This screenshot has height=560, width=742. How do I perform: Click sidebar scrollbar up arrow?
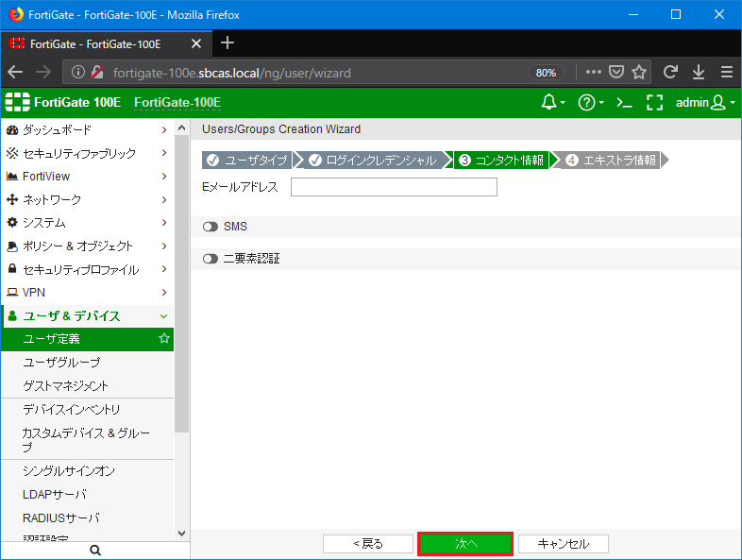181,127
